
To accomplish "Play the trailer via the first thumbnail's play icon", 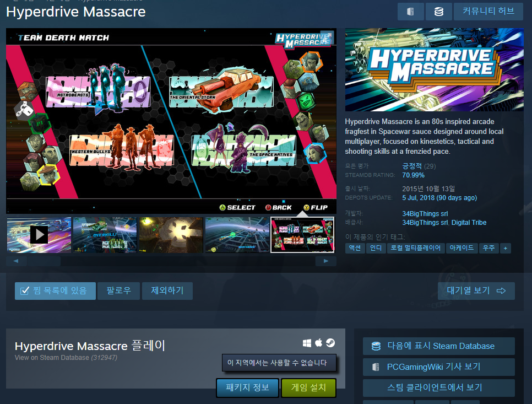I will point(39,234).
